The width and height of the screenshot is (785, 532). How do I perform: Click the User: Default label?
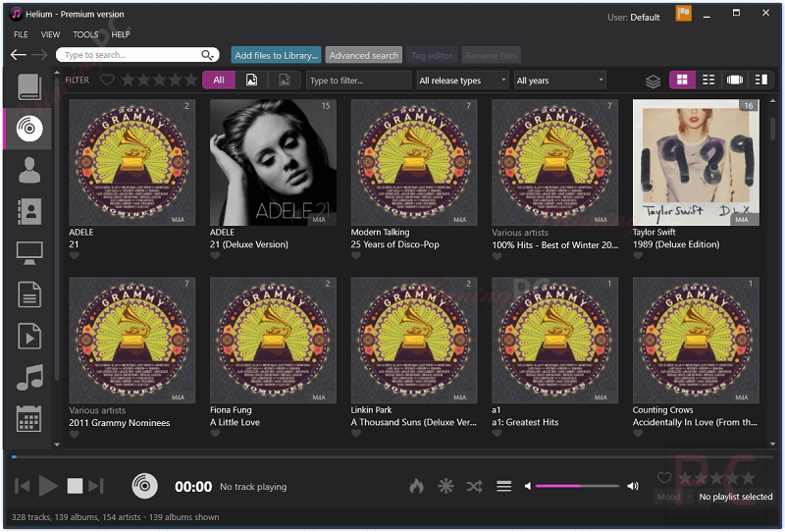click(633, 17)
